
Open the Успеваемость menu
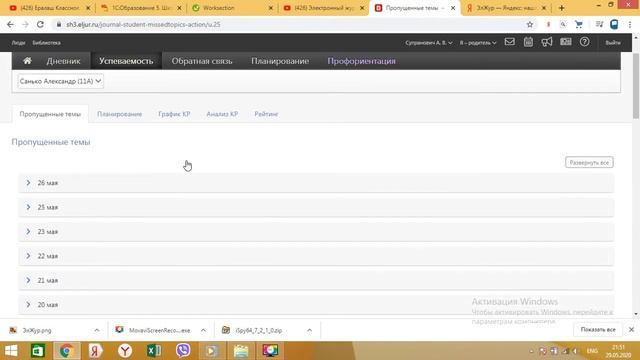click(x=126, y=61)
